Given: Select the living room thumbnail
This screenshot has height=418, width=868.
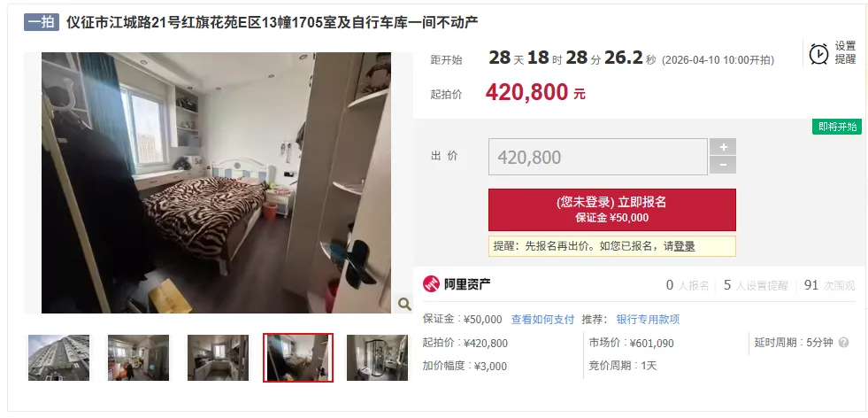Looking at the screenshot, I should pyautogui.click(x=138, y=358).
